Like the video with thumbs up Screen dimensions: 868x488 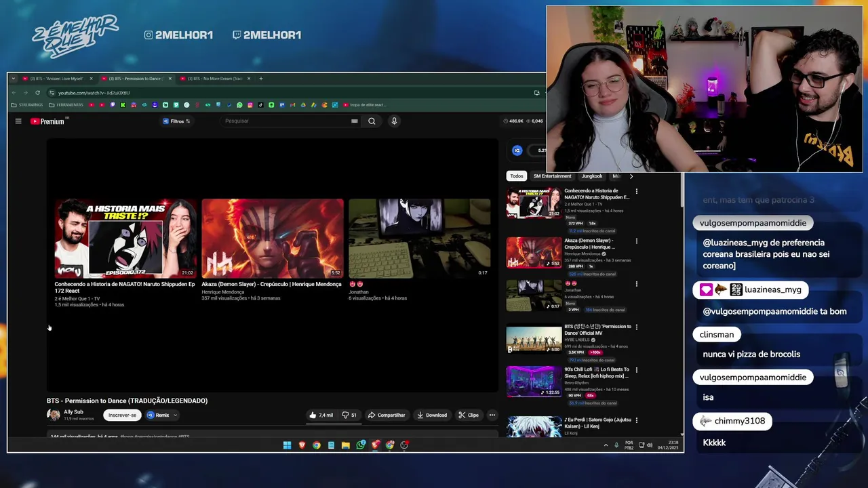321,415
